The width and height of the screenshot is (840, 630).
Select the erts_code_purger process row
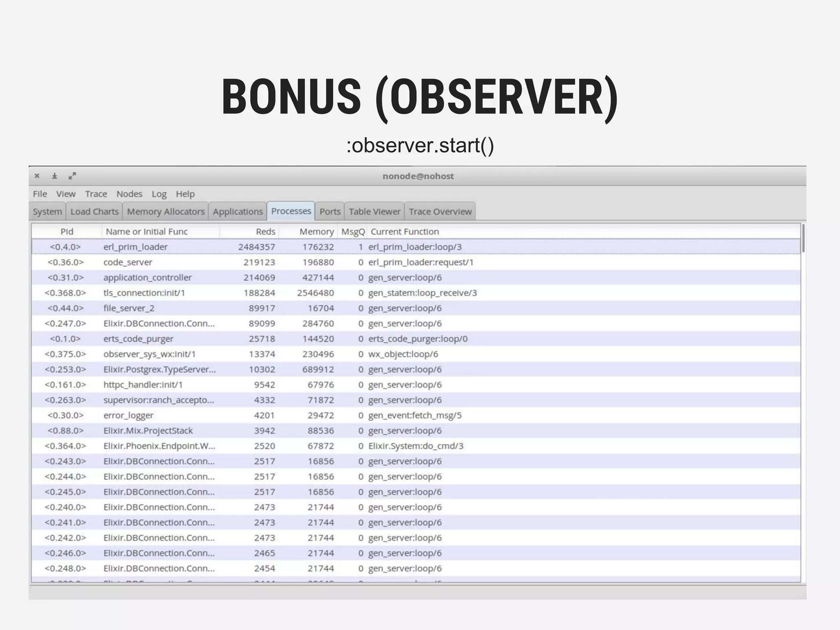(416, 339)
